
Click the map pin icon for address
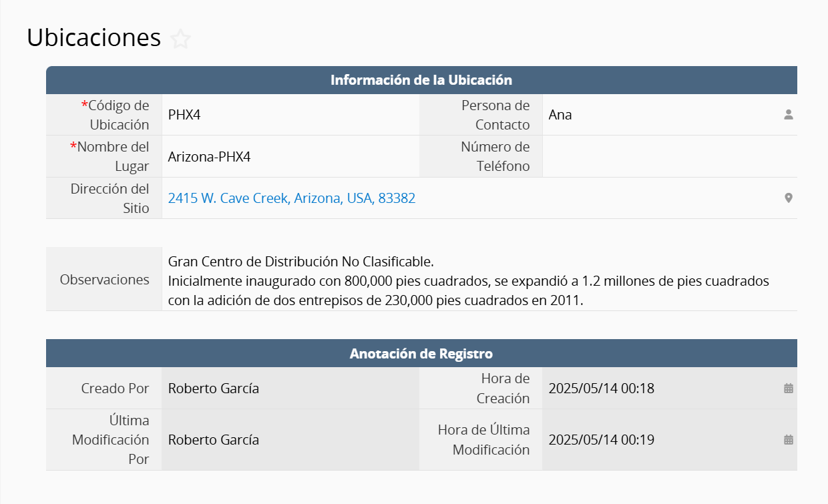click(x=788, y=198)
